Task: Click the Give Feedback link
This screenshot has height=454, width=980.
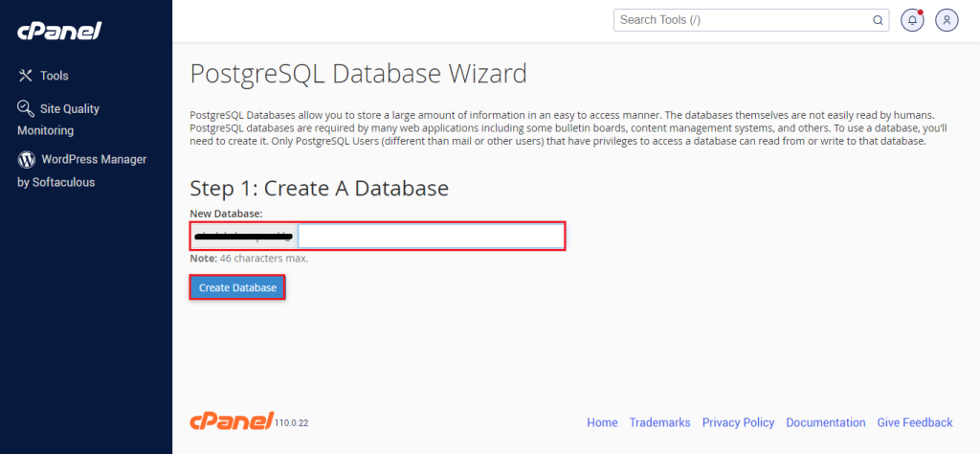Action: 915,422
